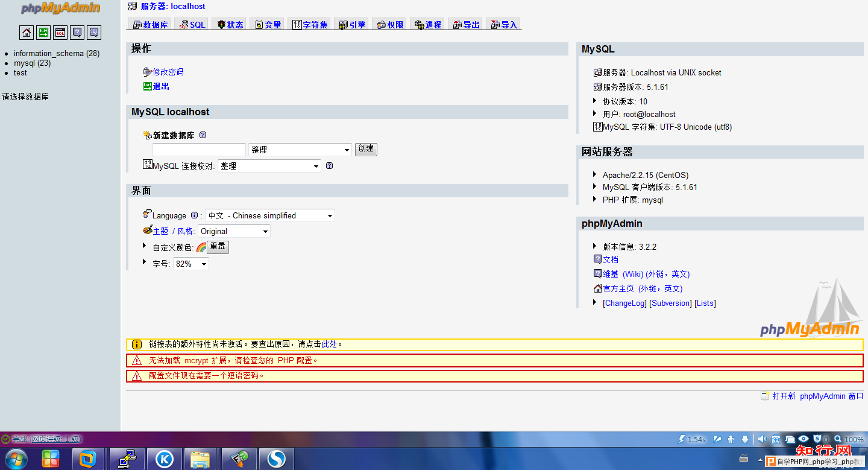Open the MySQL 连接校对 dropdown

269,166
